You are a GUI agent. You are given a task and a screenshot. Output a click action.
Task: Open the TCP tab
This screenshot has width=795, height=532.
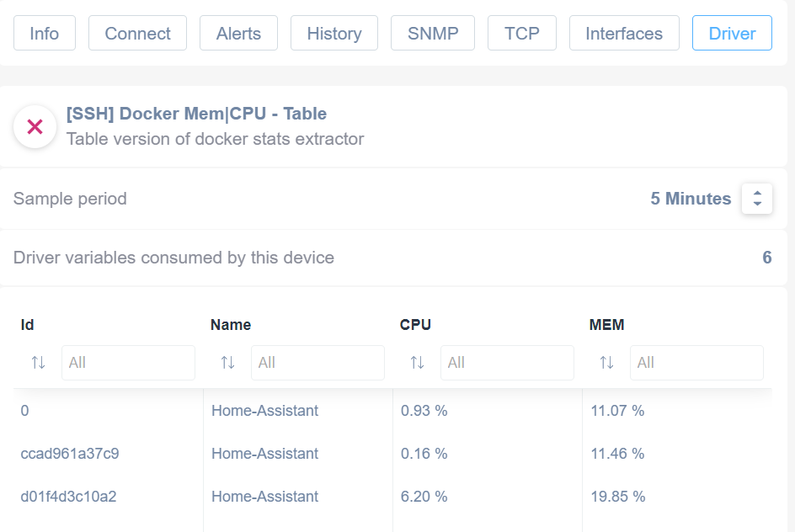click(522, 34)
